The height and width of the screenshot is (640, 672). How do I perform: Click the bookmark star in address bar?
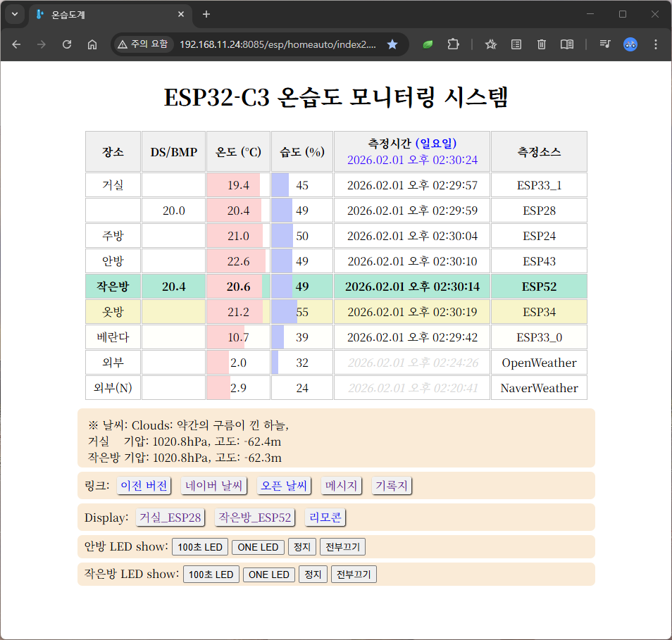tap(392, 44)
